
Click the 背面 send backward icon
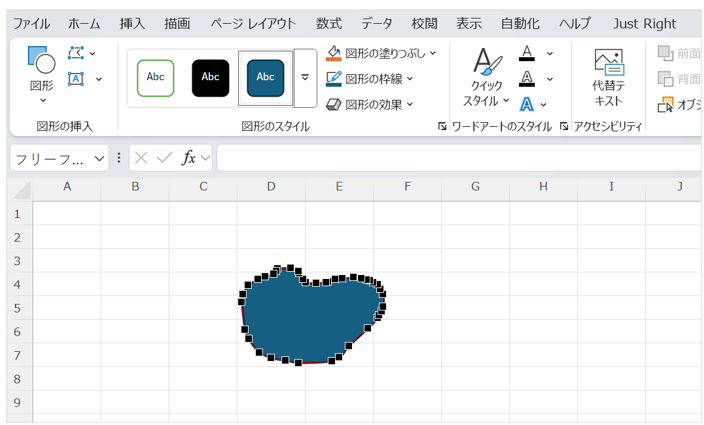click(x=665, y=79)
